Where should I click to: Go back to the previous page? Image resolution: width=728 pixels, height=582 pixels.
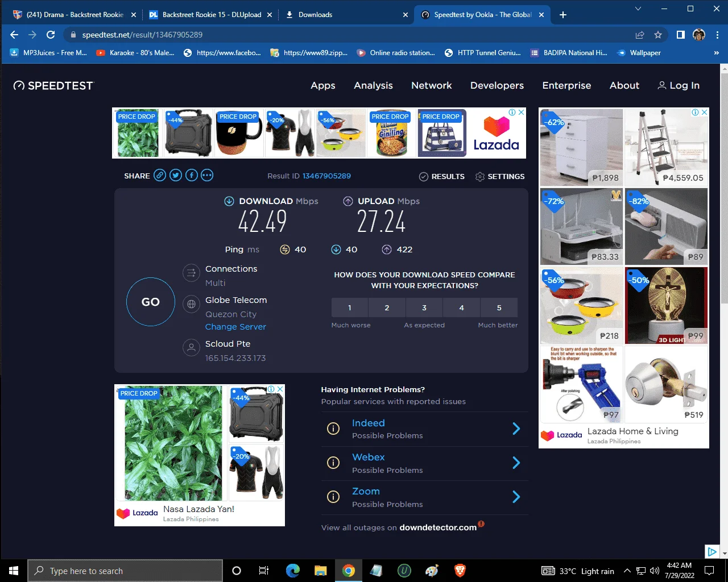[14, 35]
